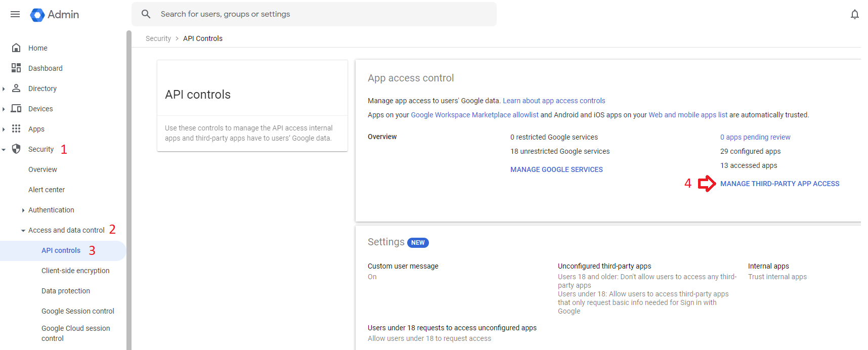Click the Devices icon in sidebar
868x350 pixels.
pyautogui.click(x=16, y=108)
